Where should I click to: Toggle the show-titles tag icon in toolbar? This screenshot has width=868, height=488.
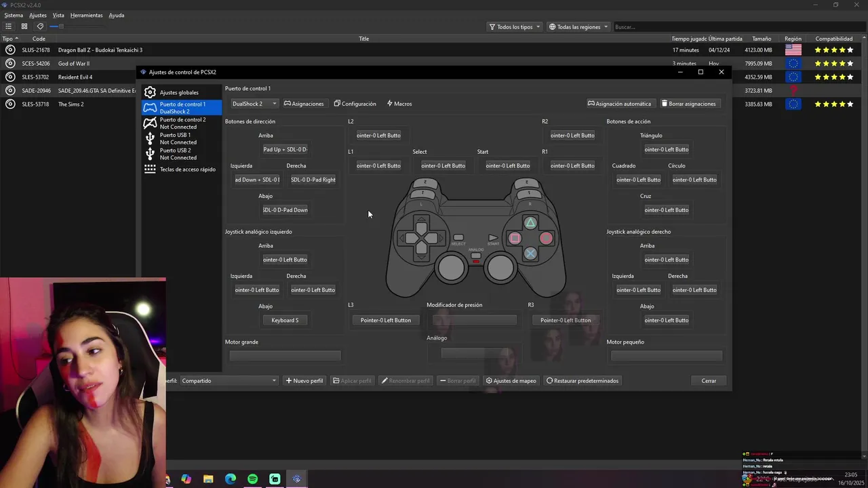coord(40,26)
